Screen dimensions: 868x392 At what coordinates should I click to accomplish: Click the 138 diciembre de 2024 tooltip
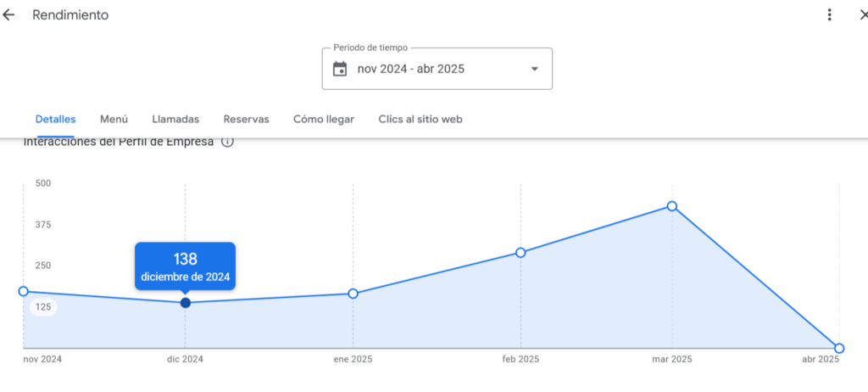[186, 266]
